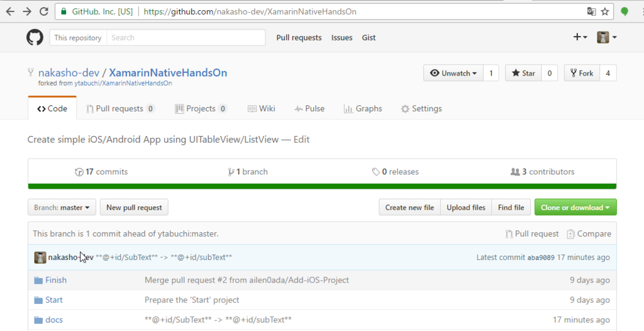Open Issues in top navigation
The width and height of the screenshot is (644, 331).
(341, 37)
